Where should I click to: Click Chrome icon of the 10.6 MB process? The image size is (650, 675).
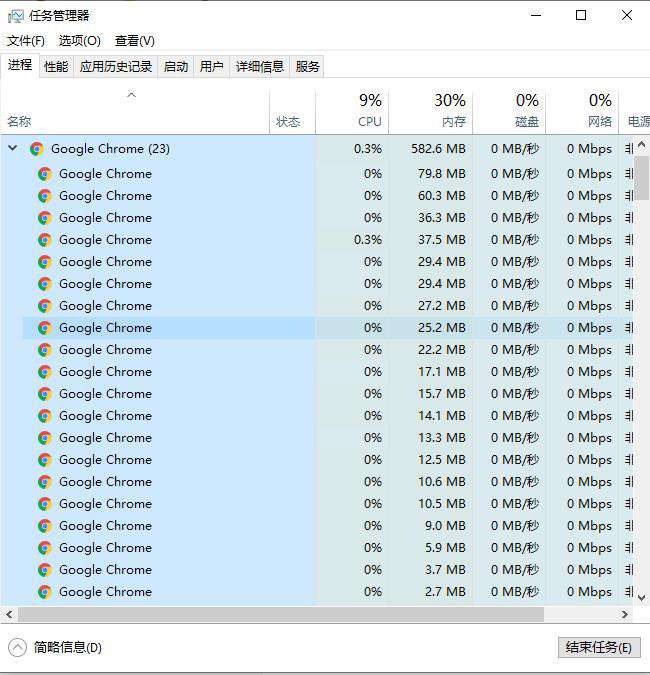tap(45, 482)
